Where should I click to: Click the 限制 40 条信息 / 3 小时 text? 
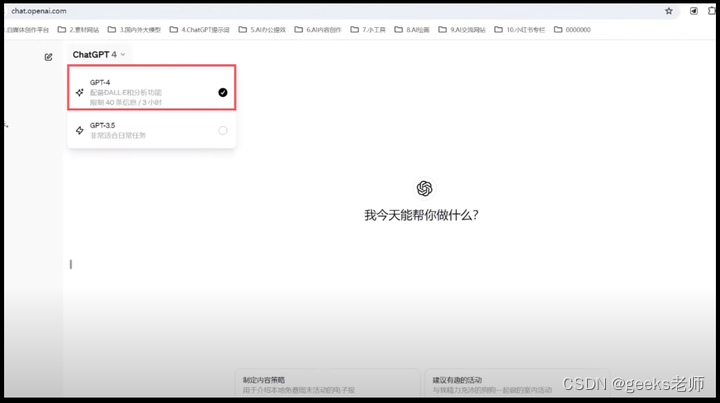[x=126, y=103]
